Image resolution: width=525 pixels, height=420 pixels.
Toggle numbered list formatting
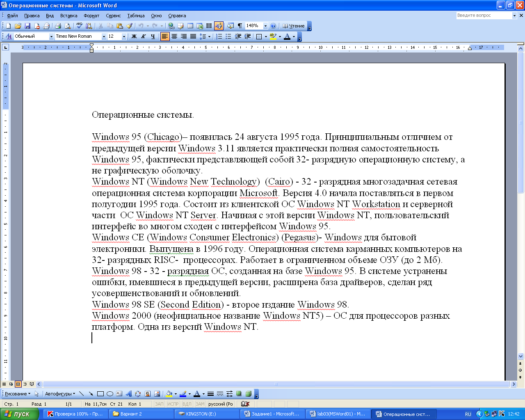coord(219,37)
